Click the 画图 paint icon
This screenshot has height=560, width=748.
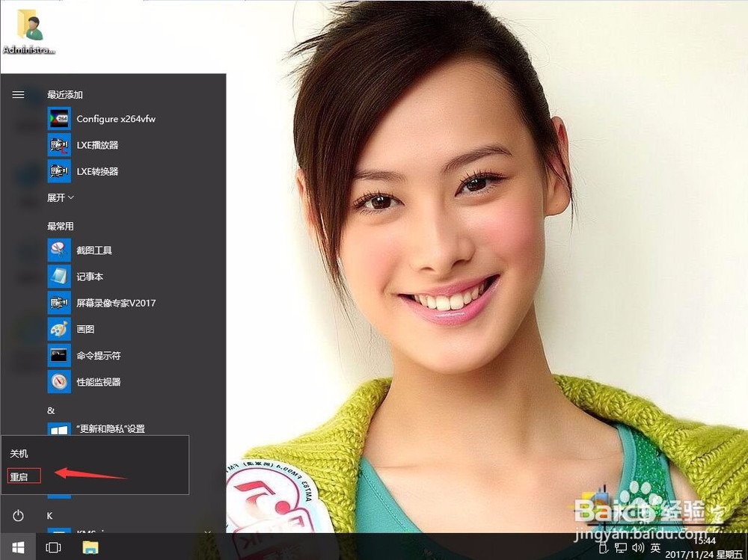click(59, 329)
